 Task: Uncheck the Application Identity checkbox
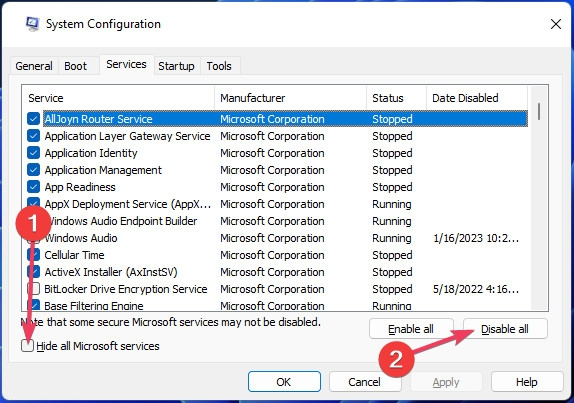(33, 153)
